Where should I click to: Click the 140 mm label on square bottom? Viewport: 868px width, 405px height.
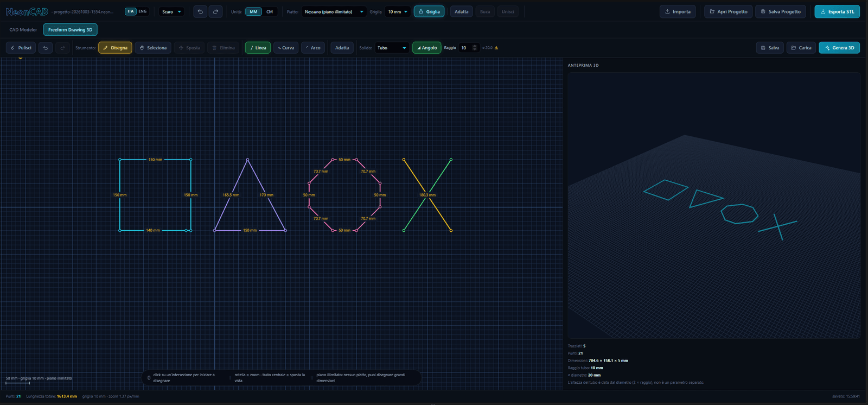click(x=153, y=230)
